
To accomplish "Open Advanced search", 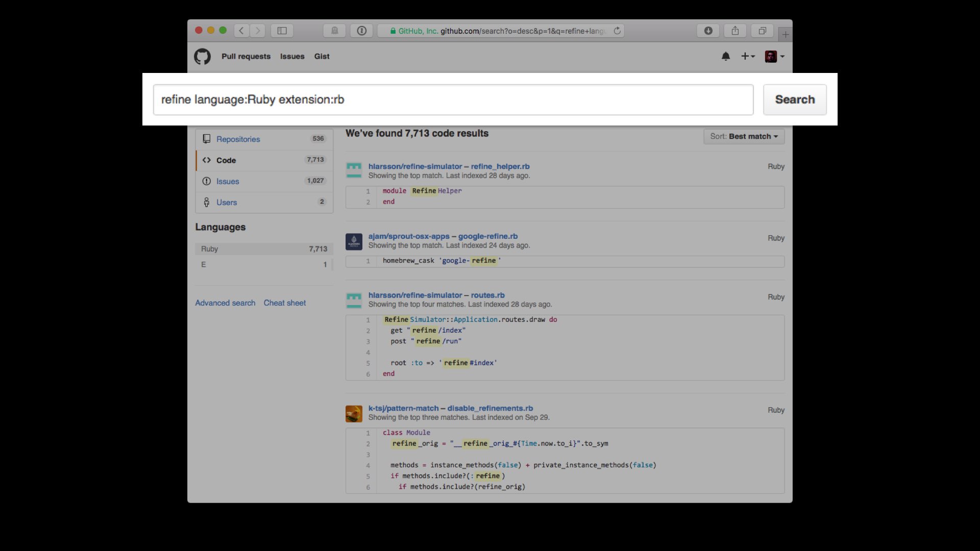I will pyautogui.click(x=225, y=303).
